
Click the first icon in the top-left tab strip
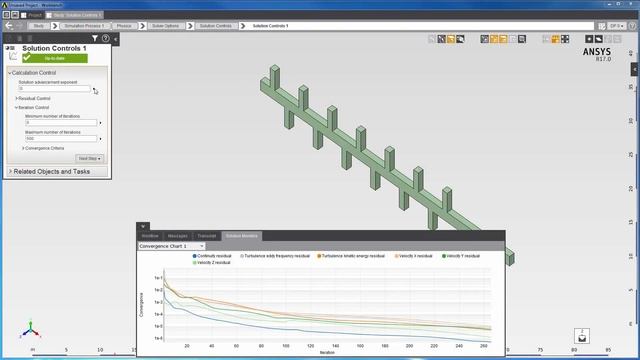(6, 15)
